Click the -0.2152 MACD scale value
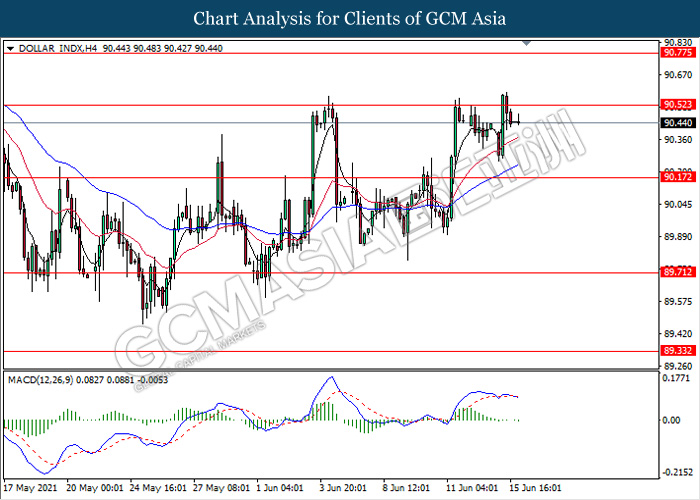Viewport: 700px width, 500px height. point(677,472)
